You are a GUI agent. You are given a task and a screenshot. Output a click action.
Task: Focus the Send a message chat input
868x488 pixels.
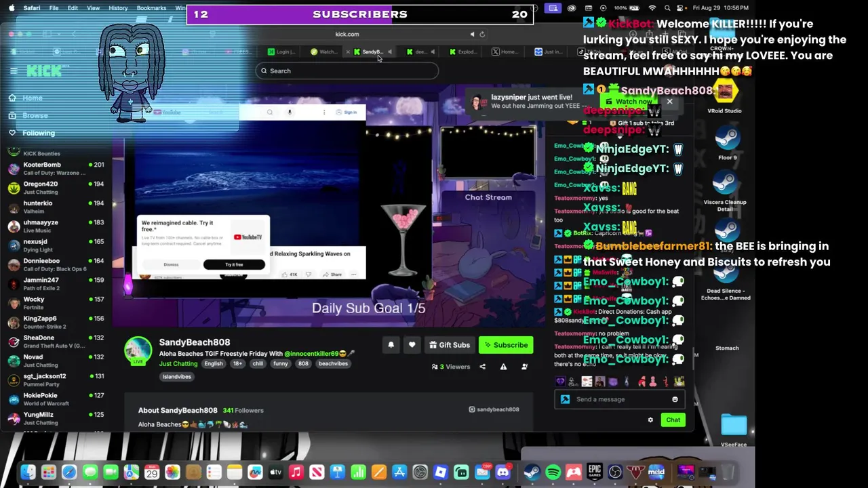618,399
